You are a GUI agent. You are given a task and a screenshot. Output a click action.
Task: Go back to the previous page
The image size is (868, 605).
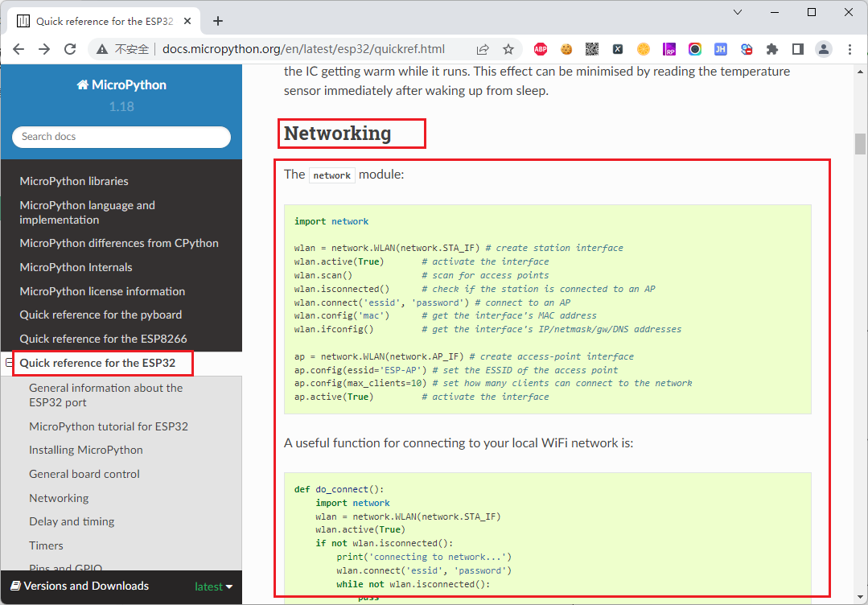pyautogui.click(x=19, y=49)
